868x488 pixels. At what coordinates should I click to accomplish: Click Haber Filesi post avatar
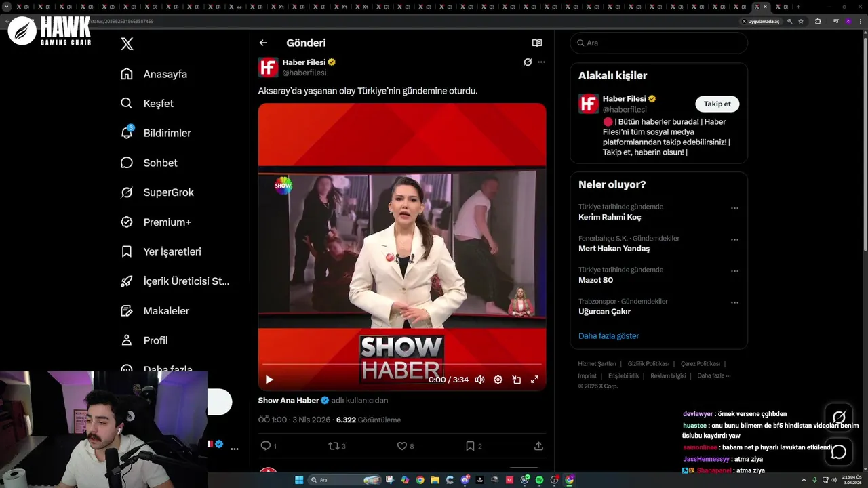pyautogui.click(x=269, y=67)
